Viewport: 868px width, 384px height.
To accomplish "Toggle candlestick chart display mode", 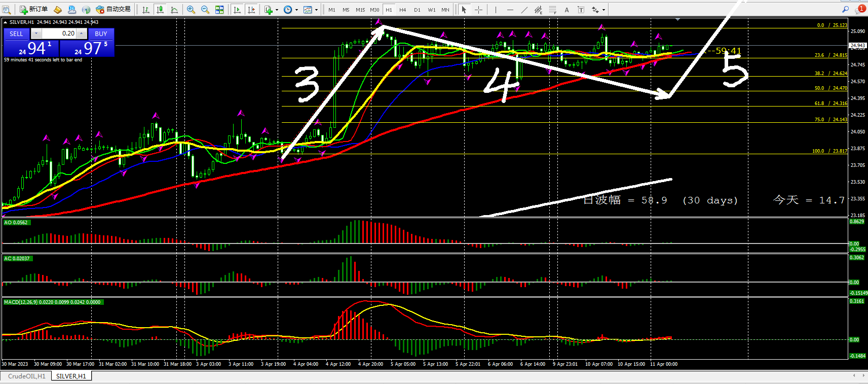I will point(160,10).
